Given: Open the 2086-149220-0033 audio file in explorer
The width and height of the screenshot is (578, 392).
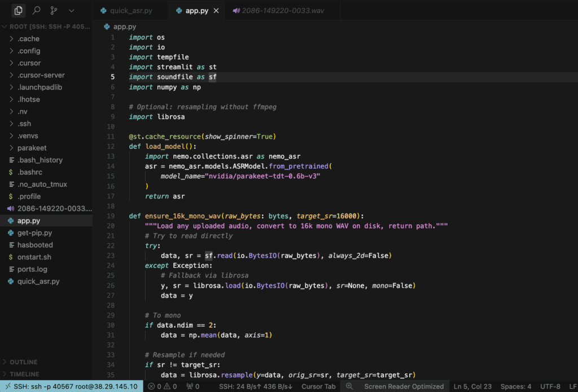Looking at the screenshot, I should click(46, 209).
